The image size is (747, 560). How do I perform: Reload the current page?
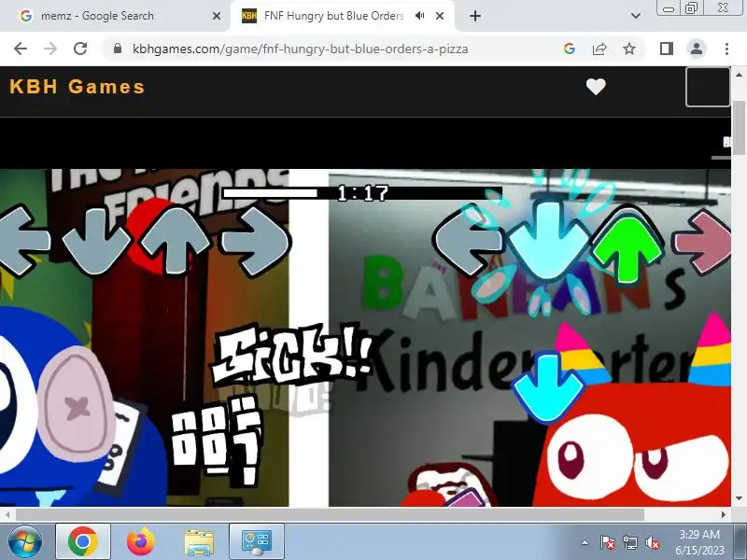(x=80, y=49)
